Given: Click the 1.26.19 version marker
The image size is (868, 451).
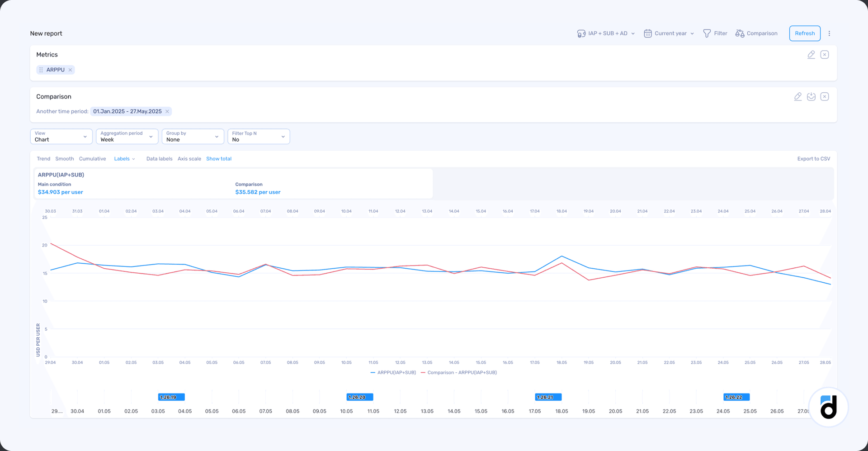Looking at the screenshot, I should [171, 397].
